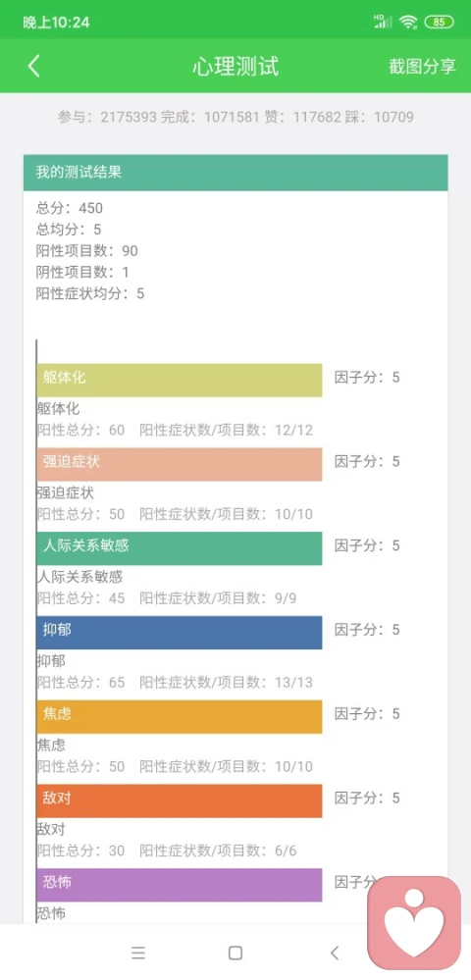Screen dimensions: 471x980
Task: Select the 躯体化 yellow factor bar
Action: [x=180, y=380]
